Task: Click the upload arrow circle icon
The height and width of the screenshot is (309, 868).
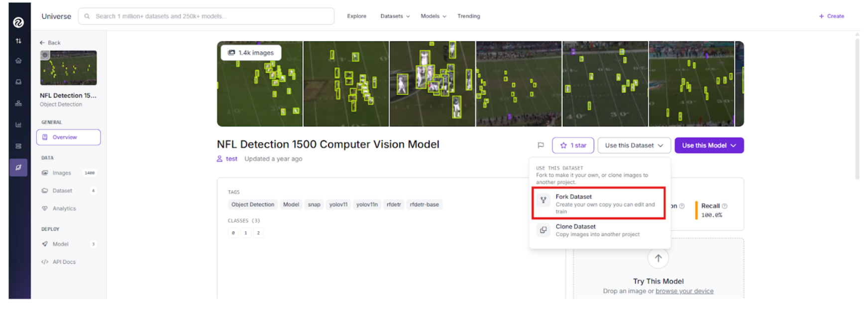Action: 658,258
